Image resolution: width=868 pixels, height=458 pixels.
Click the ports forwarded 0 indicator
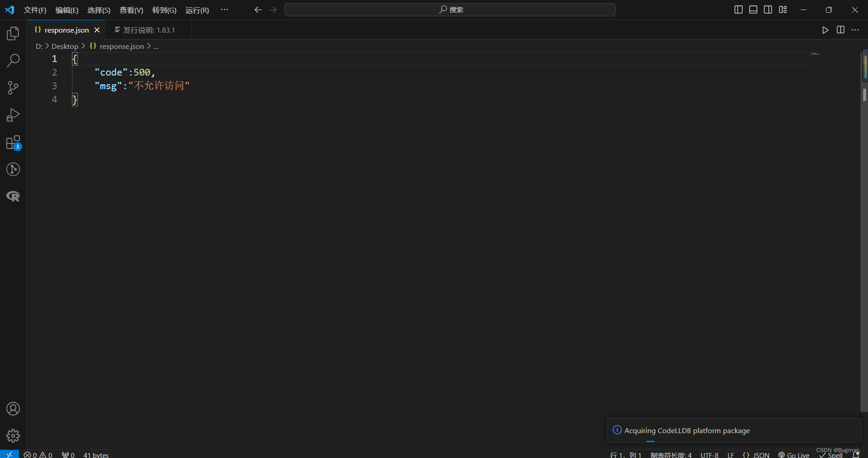(x=68, y=455)
